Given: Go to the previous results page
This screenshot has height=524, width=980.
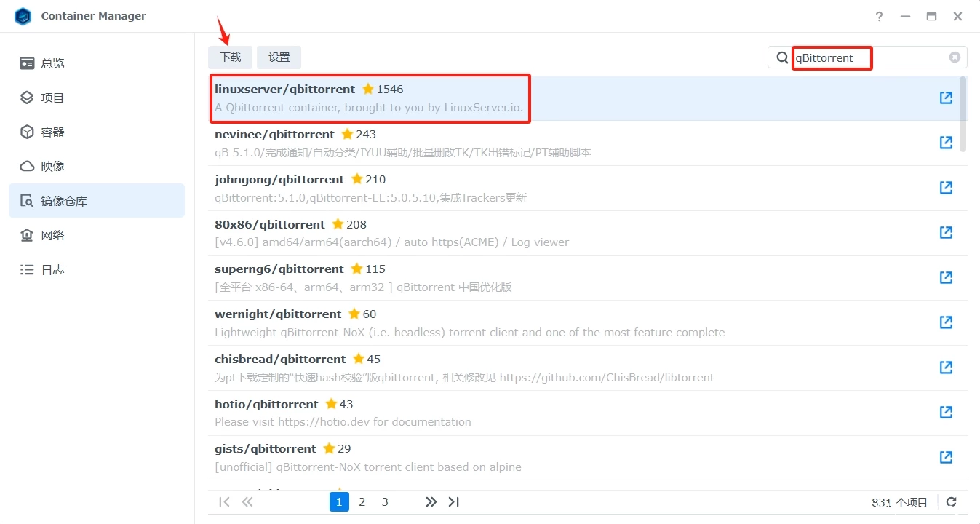Looking at the screenshot, I should click(x=247, y=501).
